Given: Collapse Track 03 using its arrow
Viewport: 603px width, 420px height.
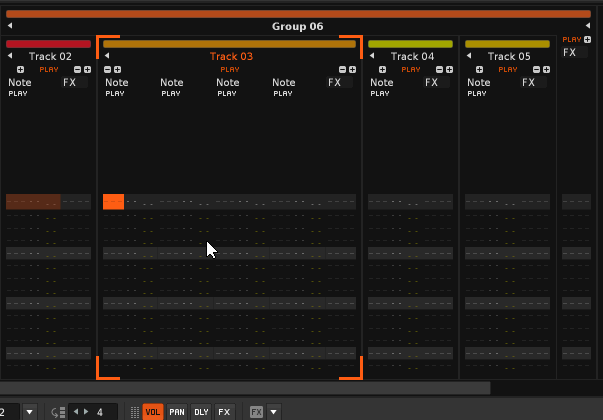Looking at the screenshot, I should point(107,57).
